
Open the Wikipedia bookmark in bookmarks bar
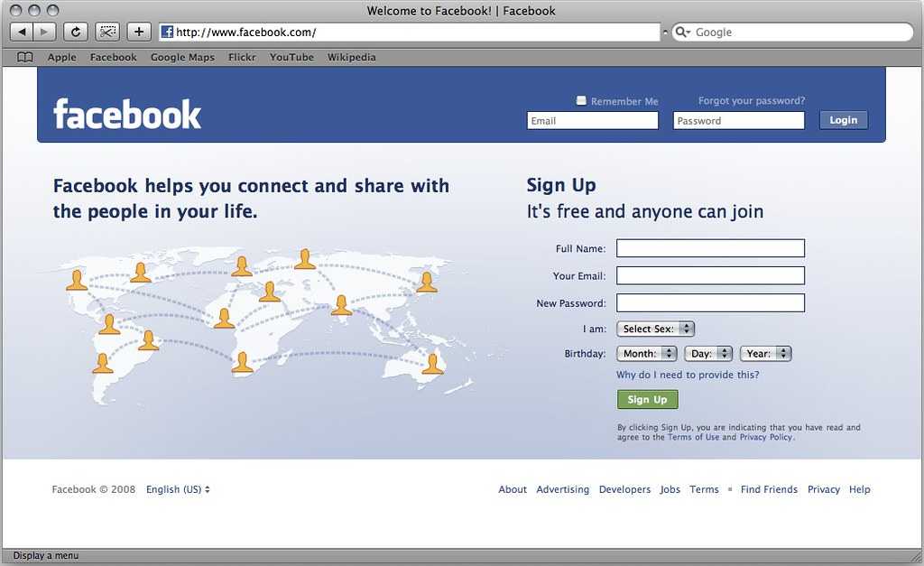[351, 57]
